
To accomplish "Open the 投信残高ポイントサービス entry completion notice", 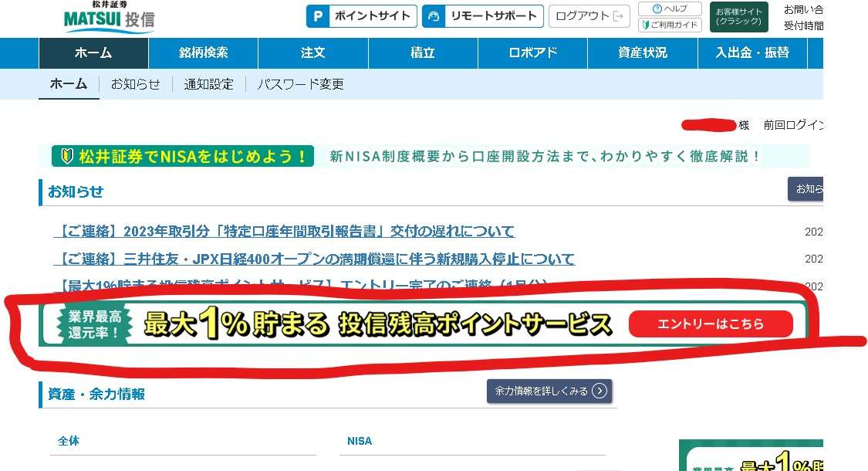I will 301,286.
